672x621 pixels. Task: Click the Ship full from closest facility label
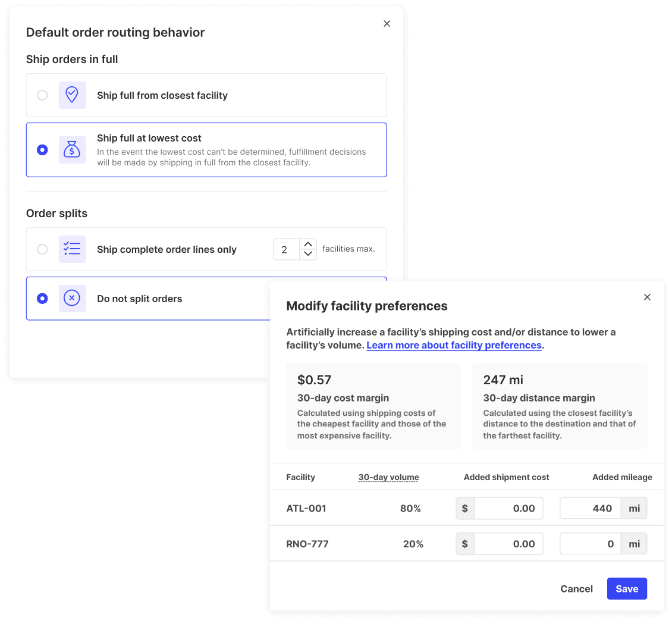coord(162,95)
